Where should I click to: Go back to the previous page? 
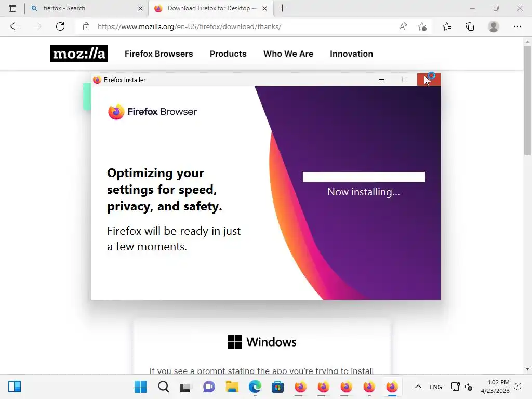14,26
